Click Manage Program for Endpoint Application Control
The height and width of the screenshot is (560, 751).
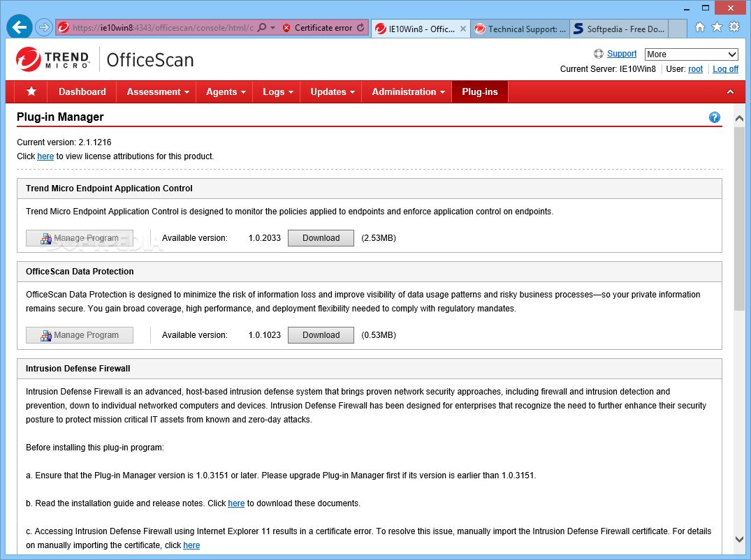click(x=80, y=238)
